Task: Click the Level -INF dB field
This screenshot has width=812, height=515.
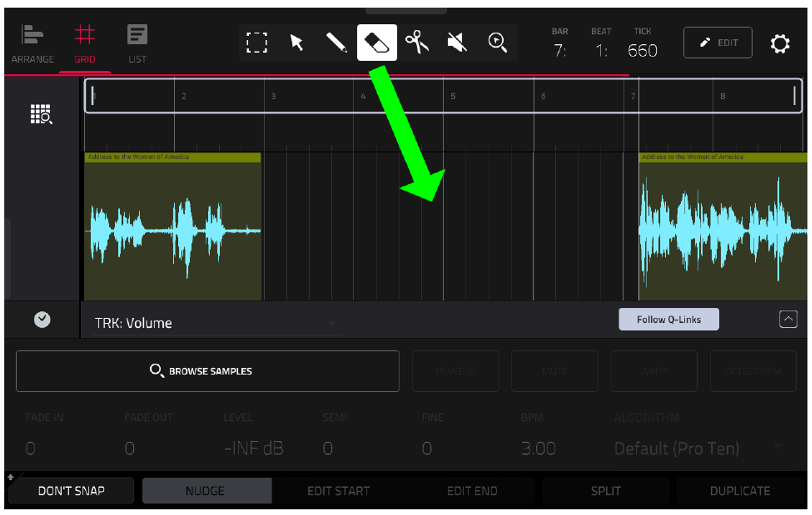Action: point(254,448)
